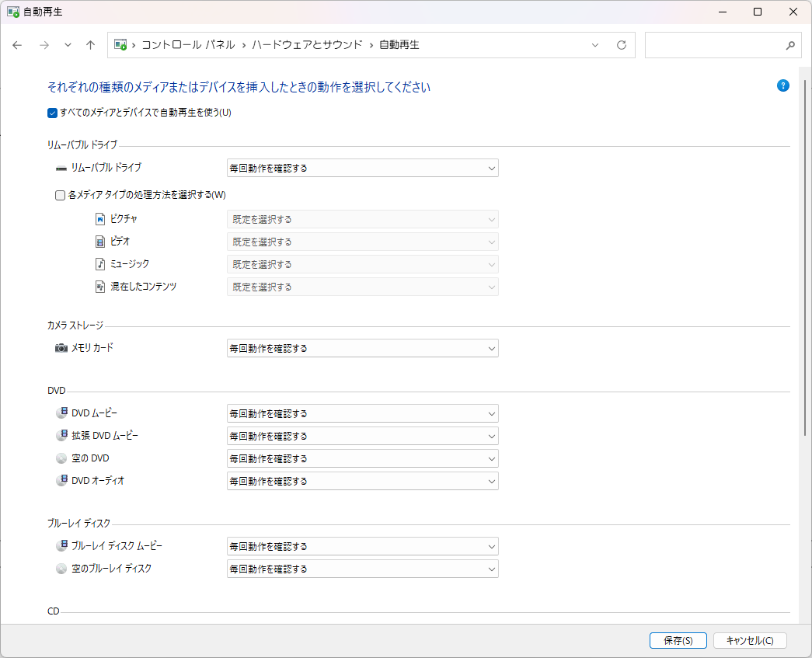The width and height of the screenshot is (812, 658).
Task: Click the search input field
Action: [713, 45]
